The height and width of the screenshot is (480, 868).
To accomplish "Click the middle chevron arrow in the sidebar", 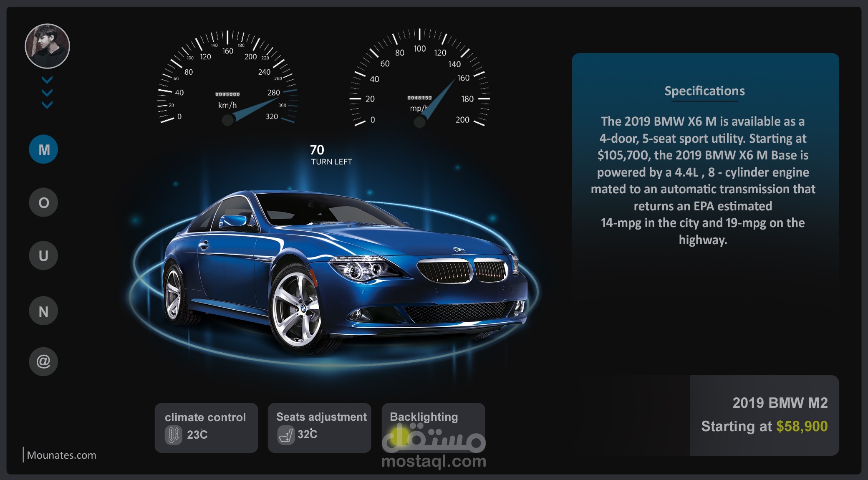I will click(47, 93).
